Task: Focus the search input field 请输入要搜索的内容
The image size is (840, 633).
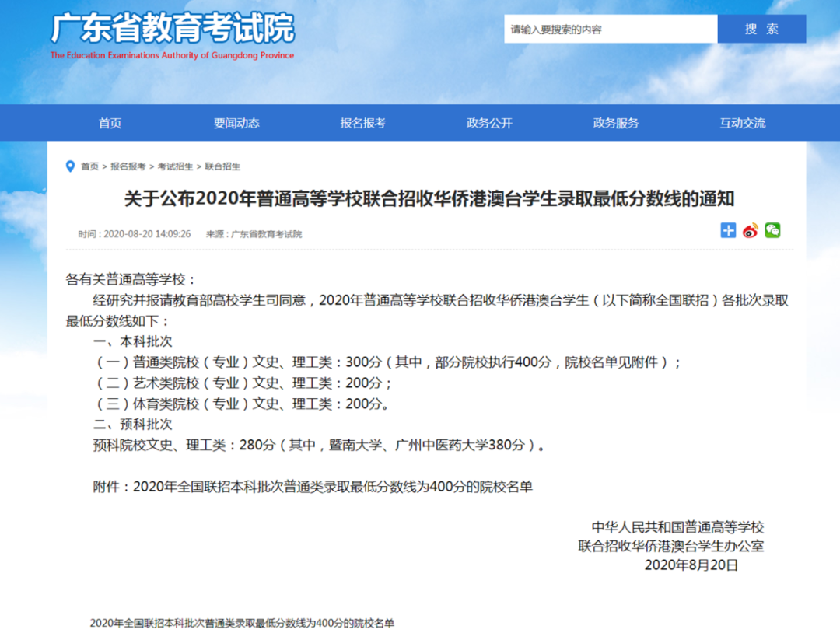Action: point(611,29)
